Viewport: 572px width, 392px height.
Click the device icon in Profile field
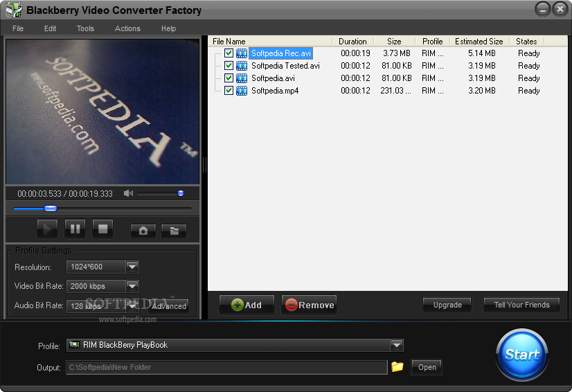[74, 344]
